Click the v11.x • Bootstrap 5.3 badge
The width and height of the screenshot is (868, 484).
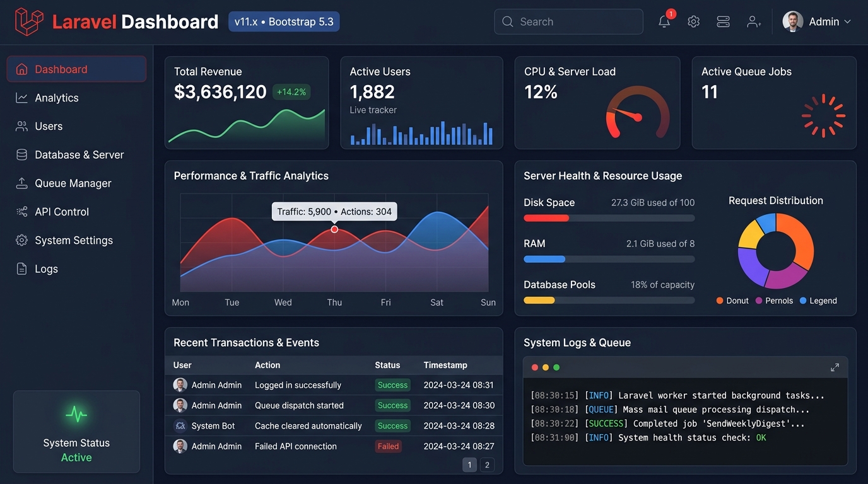[284, 21]
